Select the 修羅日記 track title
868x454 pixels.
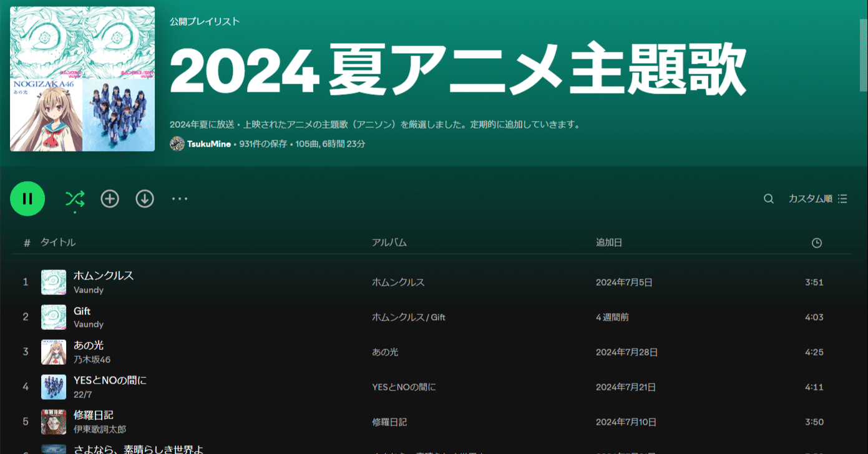pyautogui.click(x=94, y=415)
